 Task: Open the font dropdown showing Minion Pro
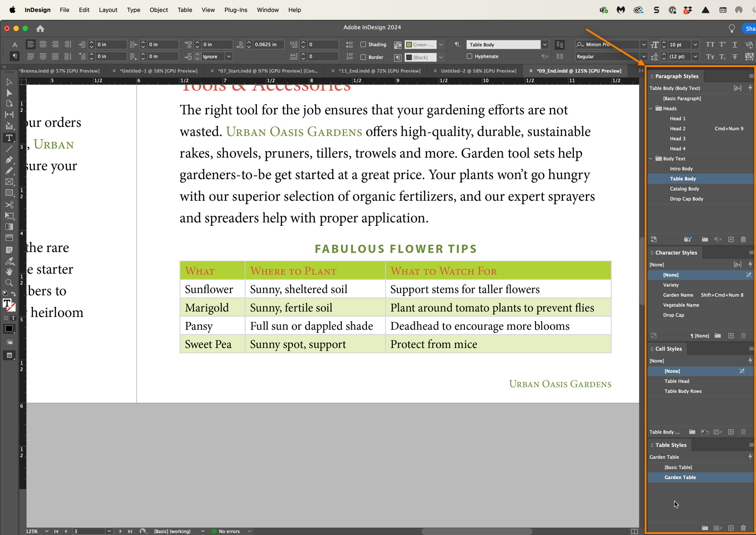tap(643, 44)
